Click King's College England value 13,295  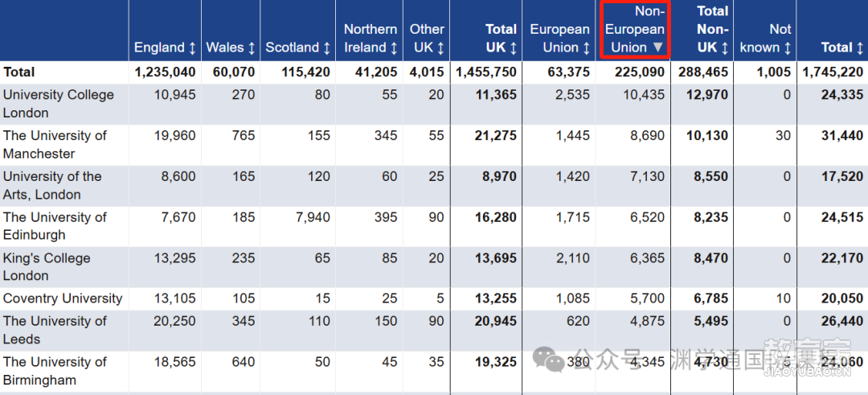click(x=174, y=258)
